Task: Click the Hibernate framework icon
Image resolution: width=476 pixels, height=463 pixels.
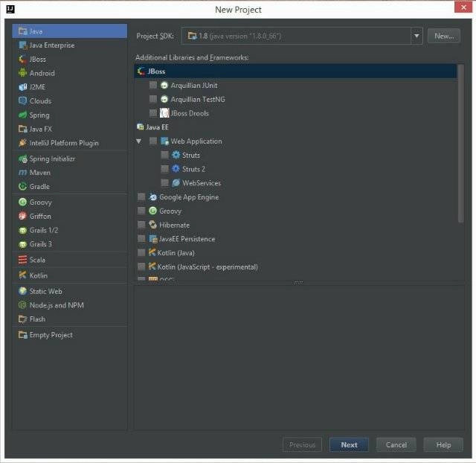Action: click(x=152, y=225)
